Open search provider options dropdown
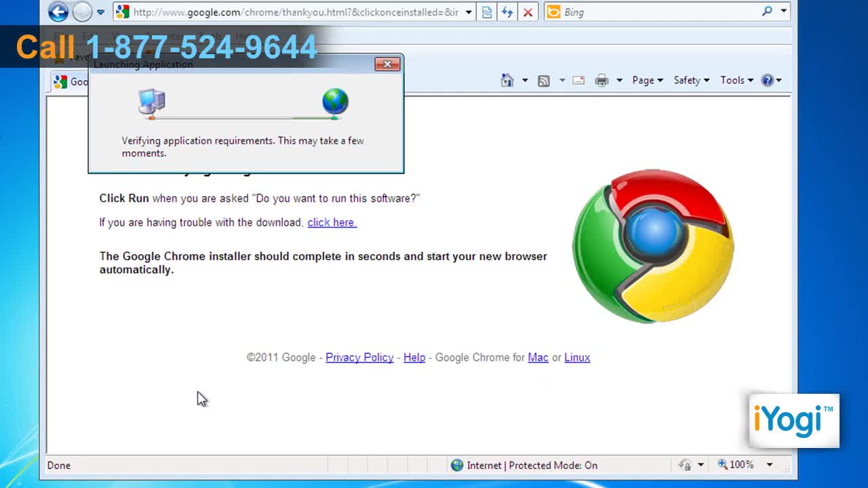868x488 pixels. 783,12
